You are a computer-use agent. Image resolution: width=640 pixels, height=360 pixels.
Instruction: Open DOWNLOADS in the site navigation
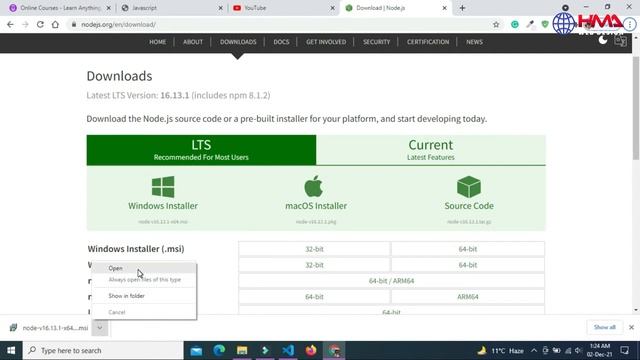pyautogui.click(x=238, y=42)
